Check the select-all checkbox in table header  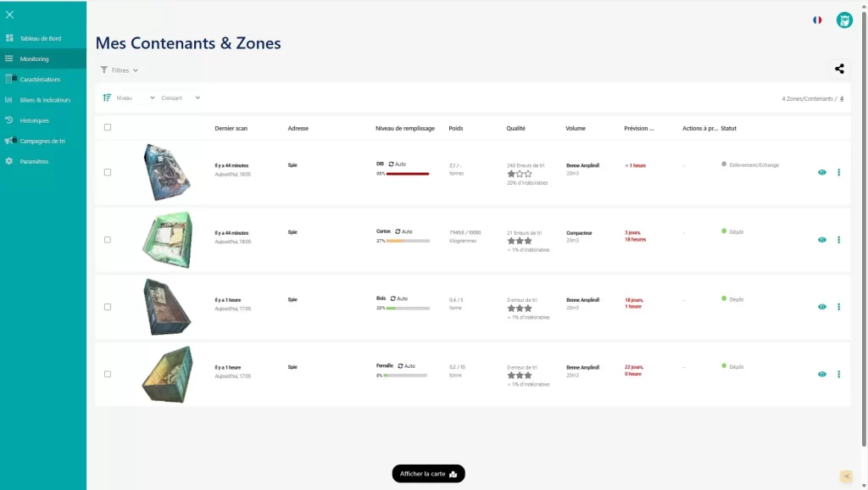pyautogui.click(x=108, y=128)
